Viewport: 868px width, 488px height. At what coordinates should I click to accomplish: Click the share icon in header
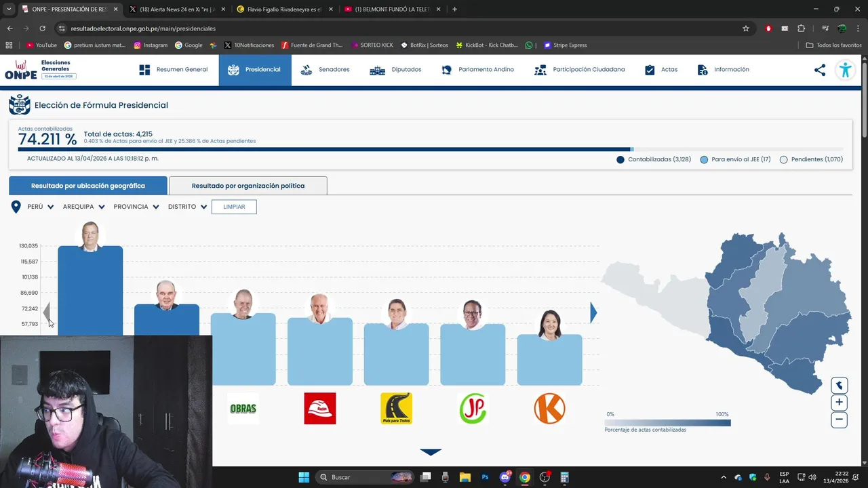[820, 70]
